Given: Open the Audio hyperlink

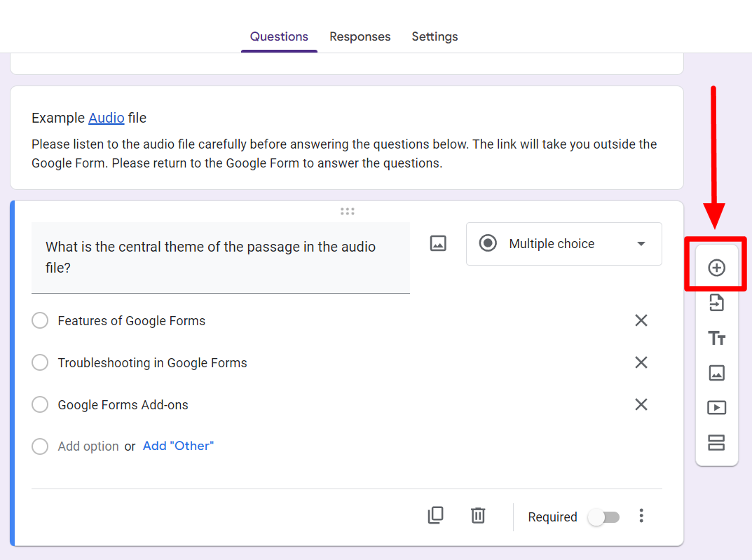Looking at the screenshot, I should 106,117.
